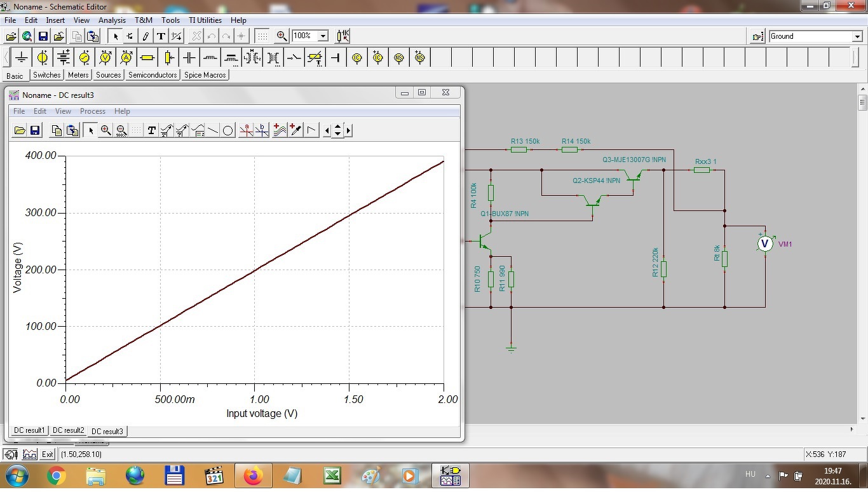868x492 pixels.
Task: Add text with schematic T tool
Action: [161, 36]
